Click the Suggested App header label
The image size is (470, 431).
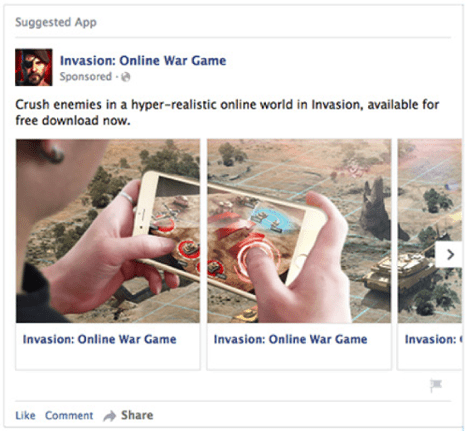click(56, 22)
